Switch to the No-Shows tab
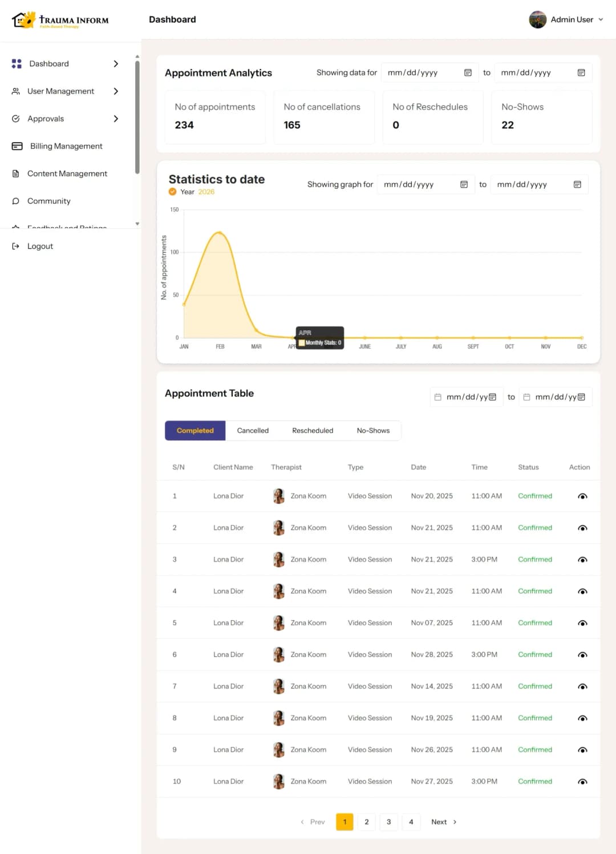Screen dimensions: 616x854 pos(373,431)
